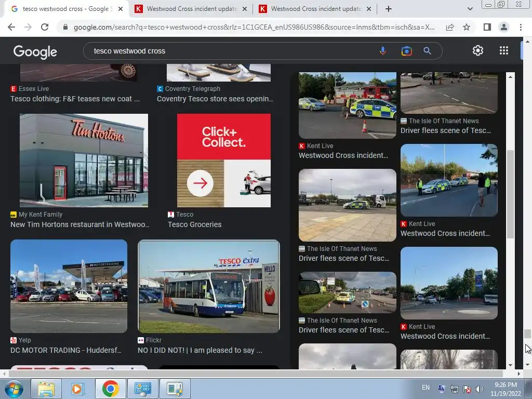Open the Tesco Groceries result link
Image resolution: width=532 pixels, height=399 pixels.
[195, 224]
